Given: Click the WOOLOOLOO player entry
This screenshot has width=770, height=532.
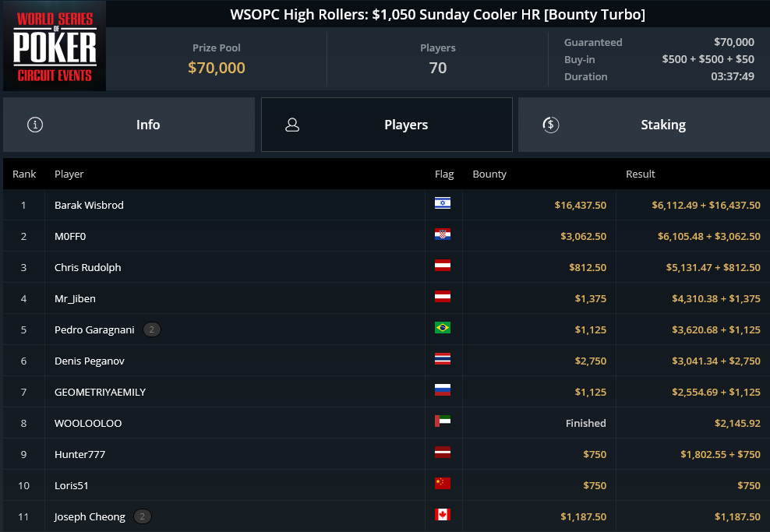Looking at the screenshot, I should click(88, 423).
